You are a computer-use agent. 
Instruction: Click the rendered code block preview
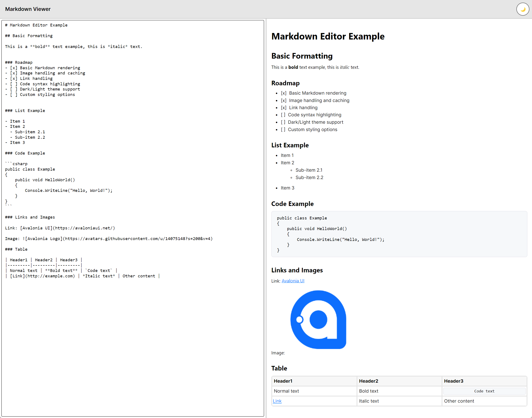click(x=399, y=234)
